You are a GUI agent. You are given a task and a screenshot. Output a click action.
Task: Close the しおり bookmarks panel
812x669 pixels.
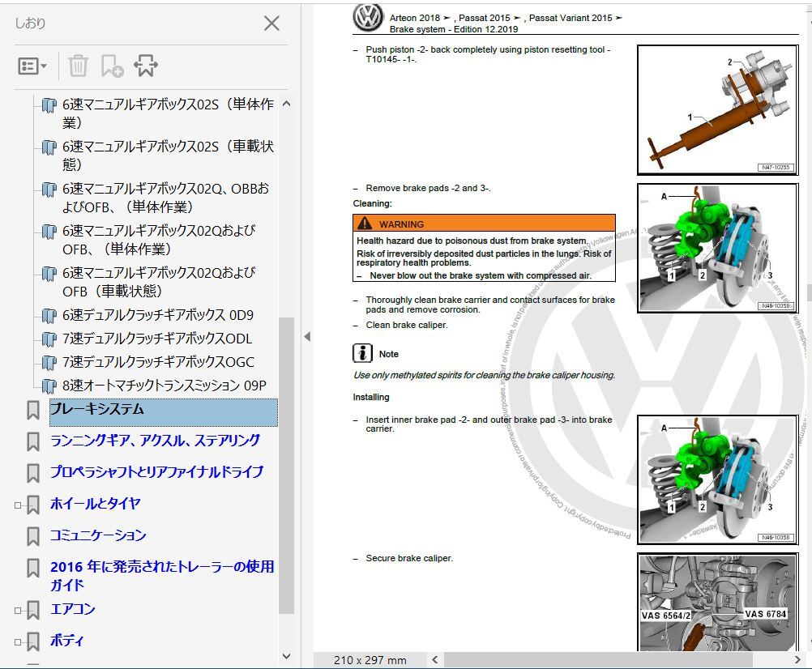pos(271,23)
